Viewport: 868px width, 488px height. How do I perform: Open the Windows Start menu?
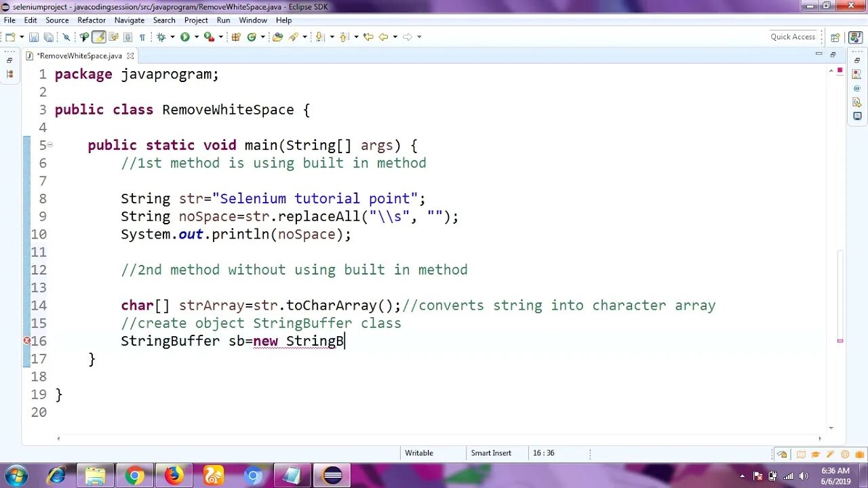click(x=16, y=476)
